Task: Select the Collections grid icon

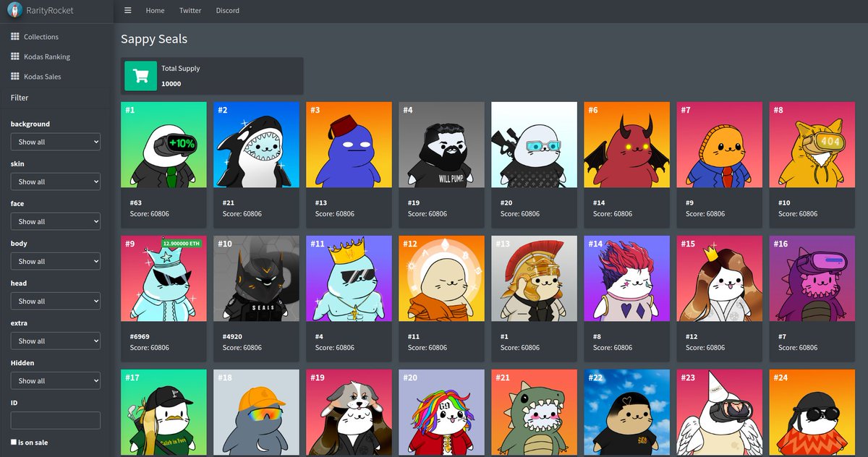Action: click(x=14, y=36)
